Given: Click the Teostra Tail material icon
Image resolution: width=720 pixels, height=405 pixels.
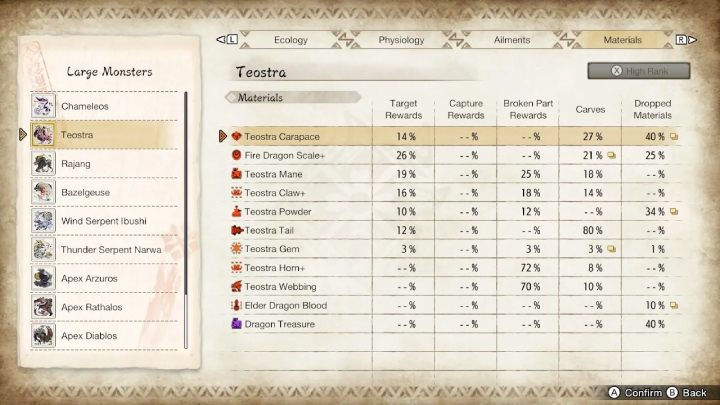Looking at the screenshot, I should pyautogui.click(x=236, y=230).
